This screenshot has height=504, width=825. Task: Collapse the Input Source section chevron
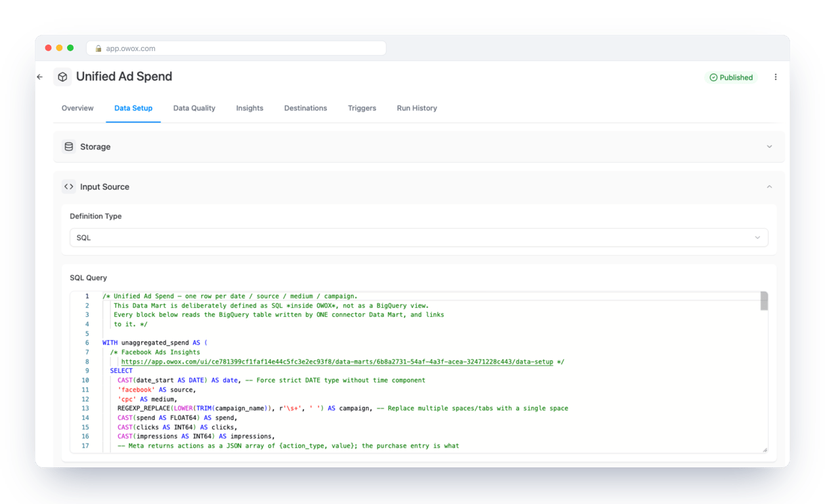pos(769,186)
